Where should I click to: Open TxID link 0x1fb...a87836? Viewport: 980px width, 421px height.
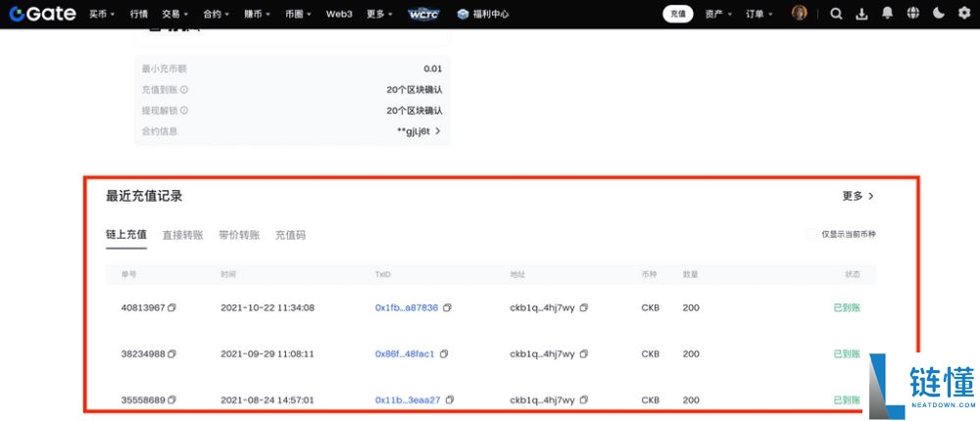coord(407,307)
